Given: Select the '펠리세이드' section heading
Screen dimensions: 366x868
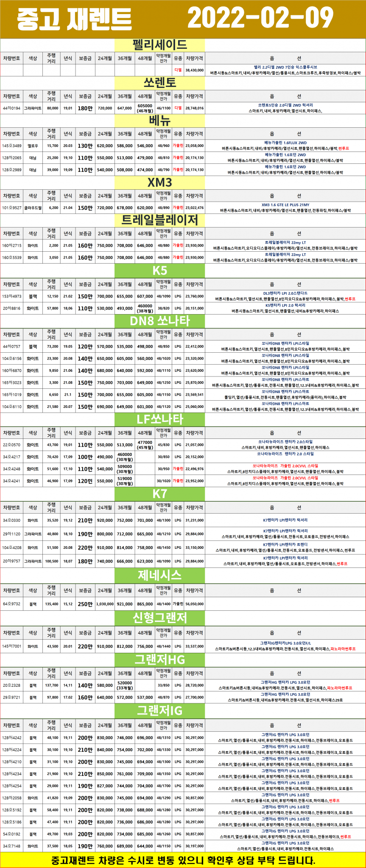Looking at the screenshot, I should (160, 45).
